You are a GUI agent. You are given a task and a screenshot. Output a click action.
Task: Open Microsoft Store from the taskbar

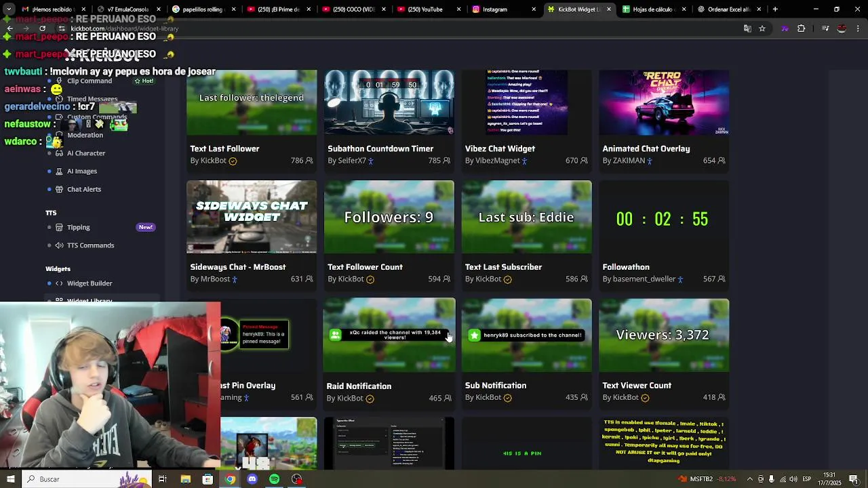[208, 479]
